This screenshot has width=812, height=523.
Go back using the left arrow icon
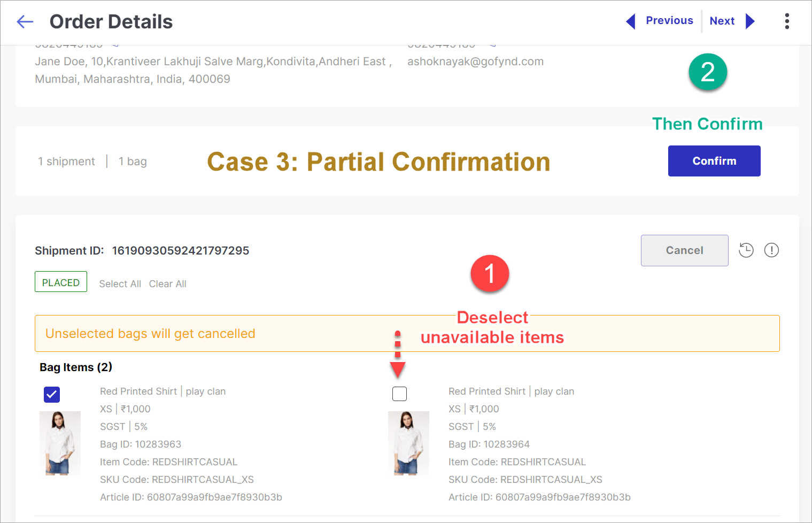pos(25,22)
